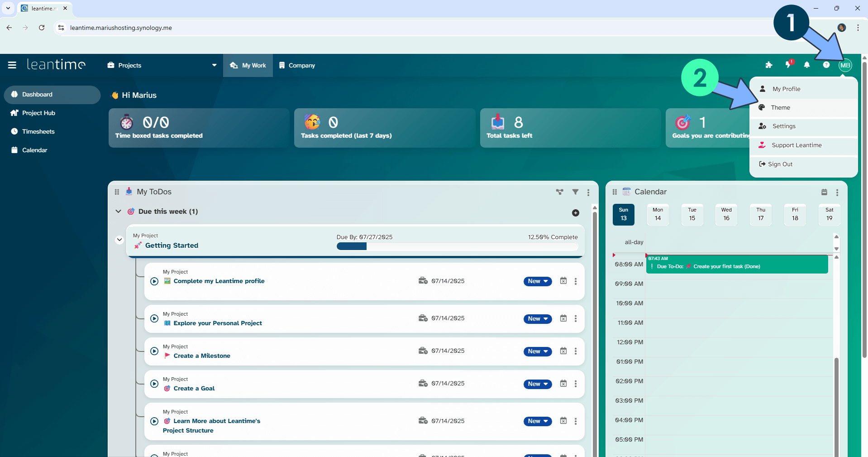The width and height of the screenshot is (868, 457).
Task: Start timer on Complete my Leantime profile
Action: [154, 281]
